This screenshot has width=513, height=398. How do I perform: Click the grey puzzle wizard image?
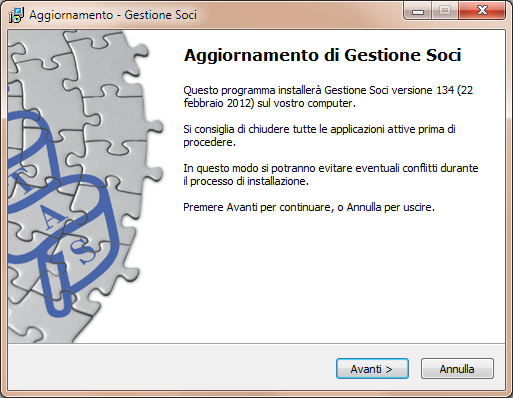86,187
